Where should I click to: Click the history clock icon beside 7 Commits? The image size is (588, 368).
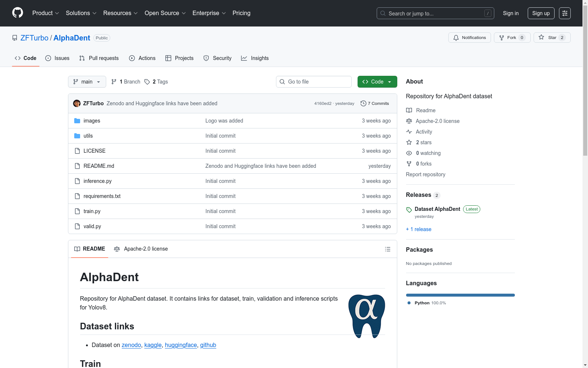363,103
